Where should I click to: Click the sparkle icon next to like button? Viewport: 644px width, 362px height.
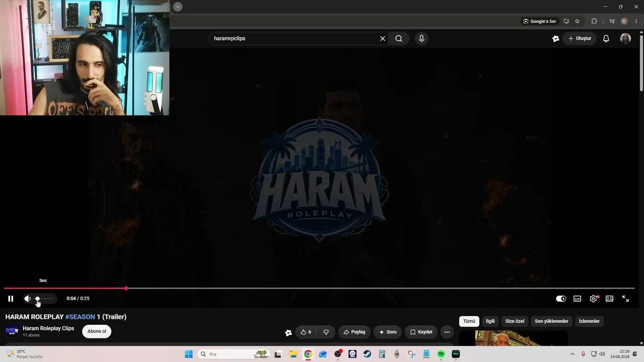click(x=288, y=332)
